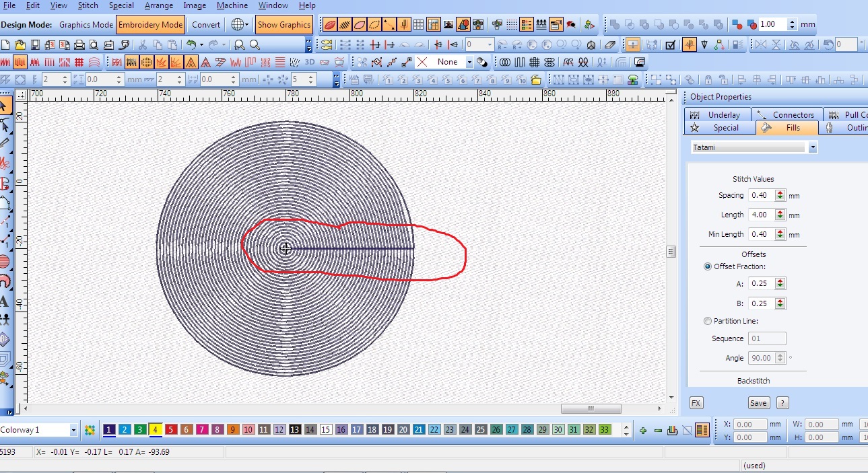Viewport: 868px width, 473px height.
Task: Pick color swatch number 5 (red)
Action: click(171, 430)
